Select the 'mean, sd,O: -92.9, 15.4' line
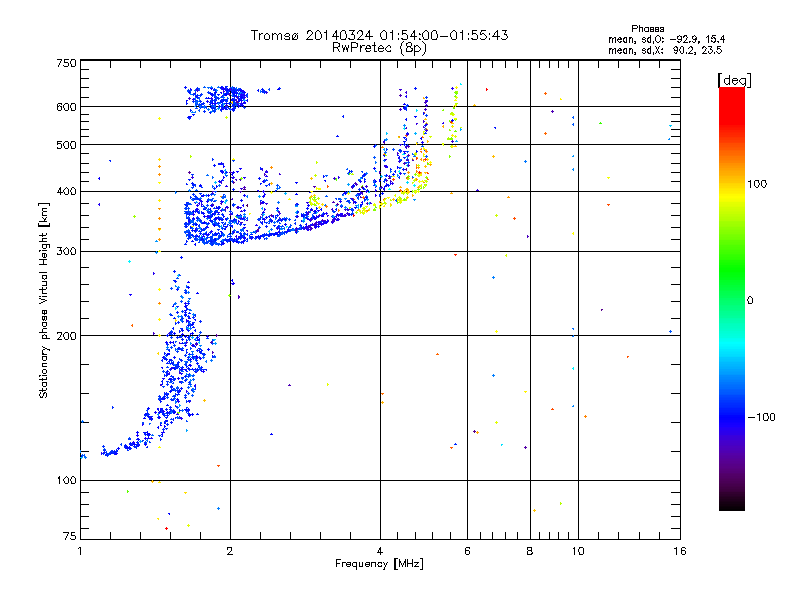 point(666,39)
